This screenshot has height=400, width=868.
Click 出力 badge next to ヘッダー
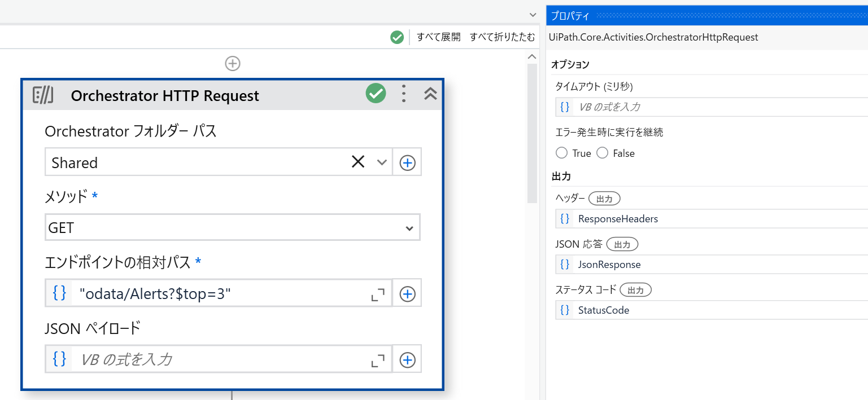click(x=604, y=199)
